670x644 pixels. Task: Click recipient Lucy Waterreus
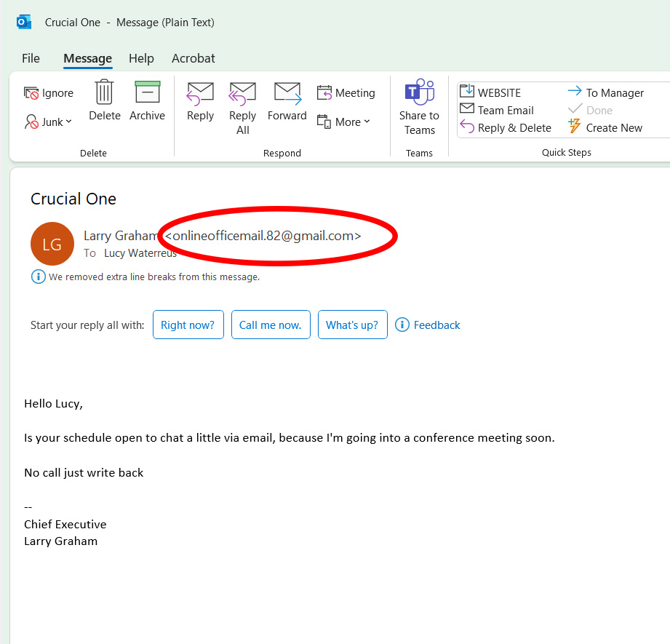[x=140, y=253]
